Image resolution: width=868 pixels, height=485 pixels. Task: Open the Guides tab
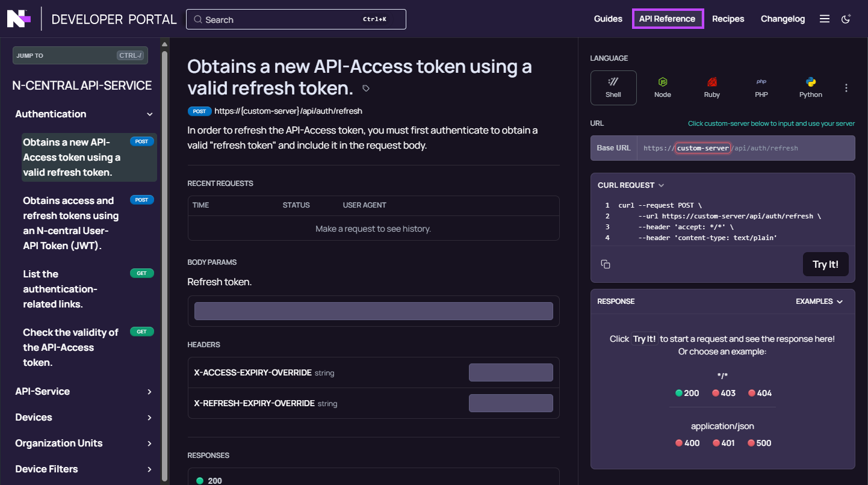[608, 19]
